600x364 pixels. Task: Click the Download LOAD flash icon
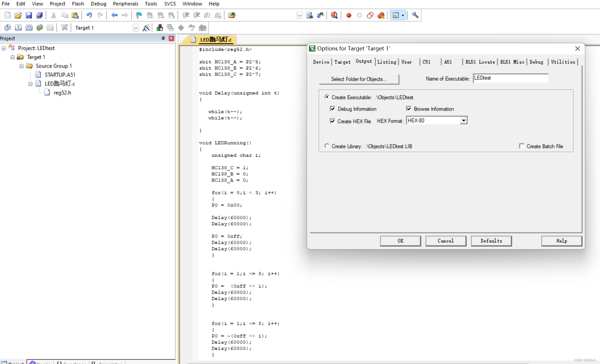(64, 28)
